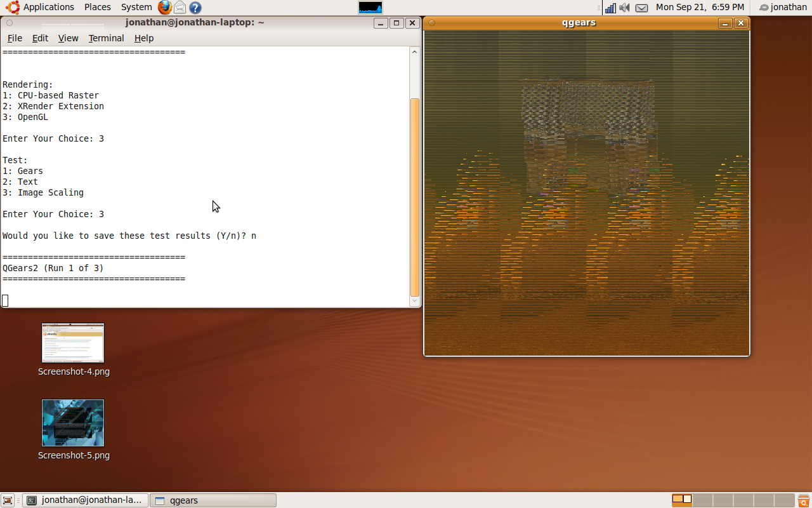
Task: Click the terminal vertical scrollbar handle
Action: click(x=415, y=197)
